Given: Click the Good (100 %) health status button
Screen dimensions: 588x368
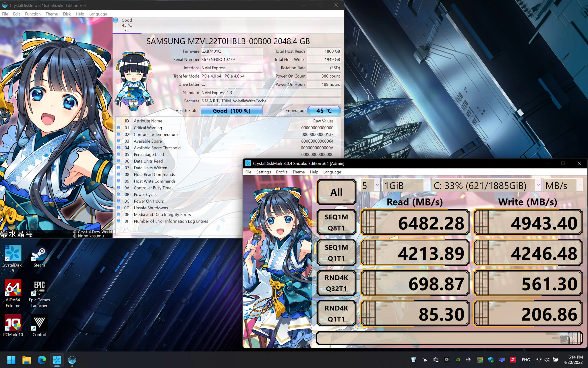Looking at the screenshot, I should tap(231, 111).
